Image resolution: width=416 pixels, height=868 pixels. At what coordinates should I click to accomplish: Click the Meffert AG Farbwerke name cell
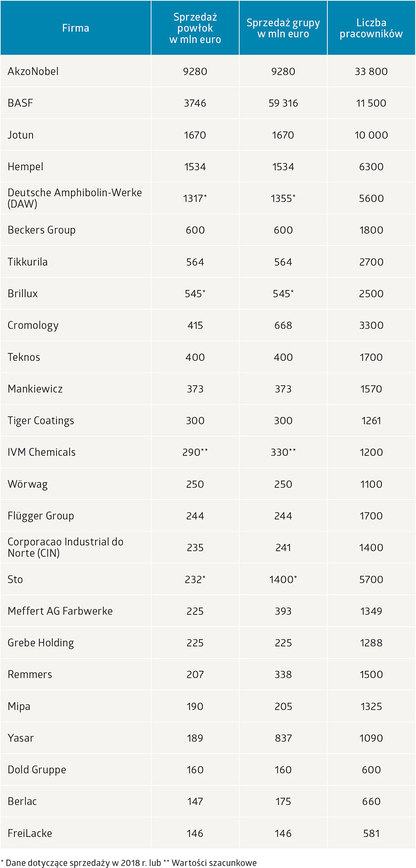pos(60,611)
